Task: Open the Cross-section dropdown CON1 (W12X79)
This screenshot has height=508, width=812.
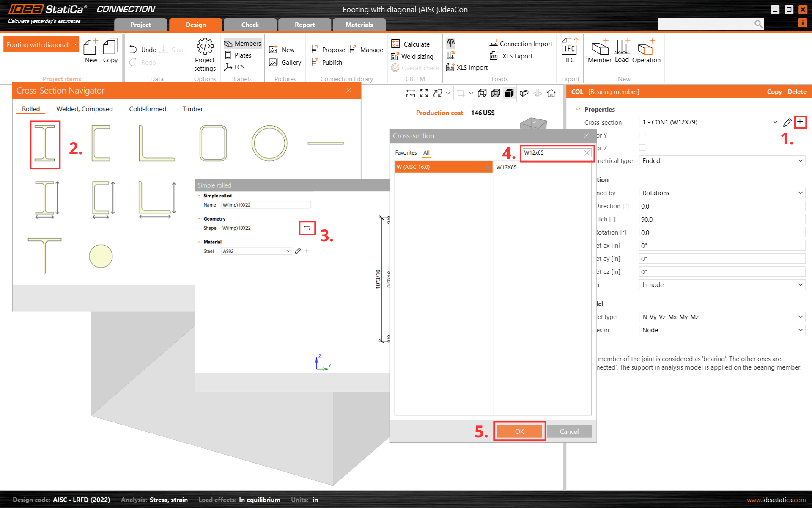Action: pos(709,122)
